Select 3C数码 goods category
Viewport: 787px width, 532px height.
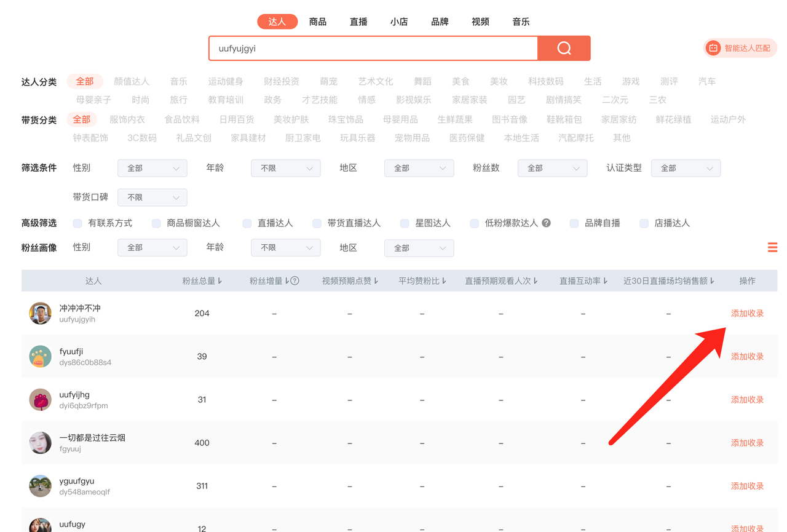142,138
